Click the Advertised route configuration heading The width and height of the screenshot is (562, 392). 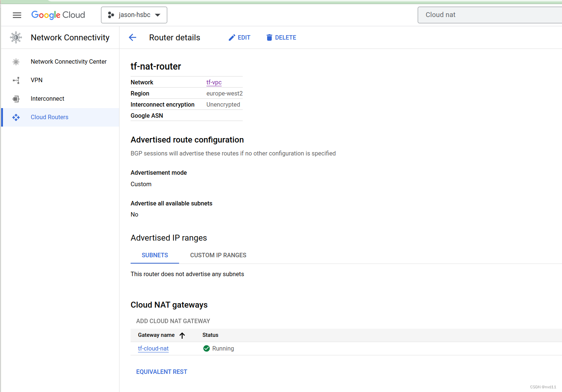pos(187,140)
